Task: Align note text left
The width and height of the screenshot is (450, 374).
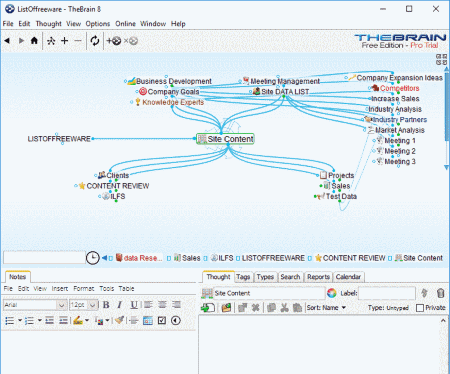Action: pyautogui.click(x=148, y=304)
